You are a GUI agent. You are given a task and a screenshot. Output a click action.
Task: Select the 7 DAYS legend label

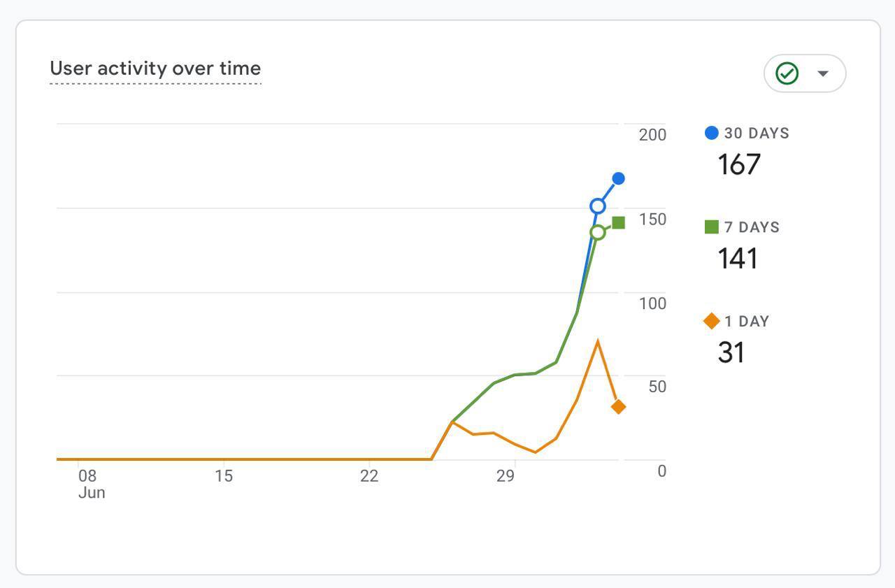[752, 227]
